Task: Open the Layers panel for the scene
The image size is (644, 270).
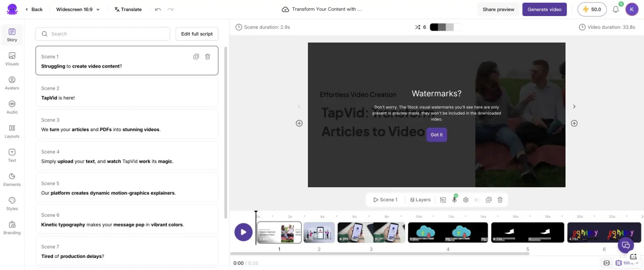Action: click(420, 200)
